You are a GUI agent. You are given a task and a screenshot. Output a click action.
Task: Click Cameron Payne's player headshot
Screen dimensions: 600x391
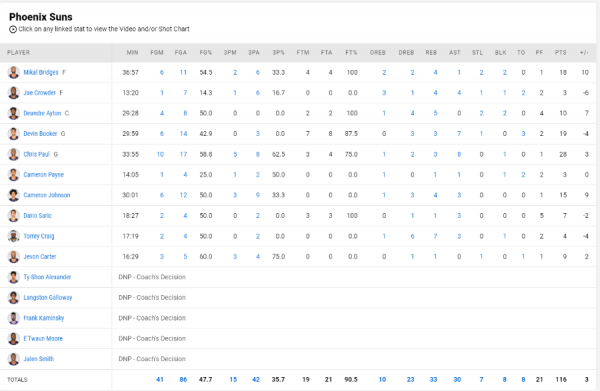13,174
